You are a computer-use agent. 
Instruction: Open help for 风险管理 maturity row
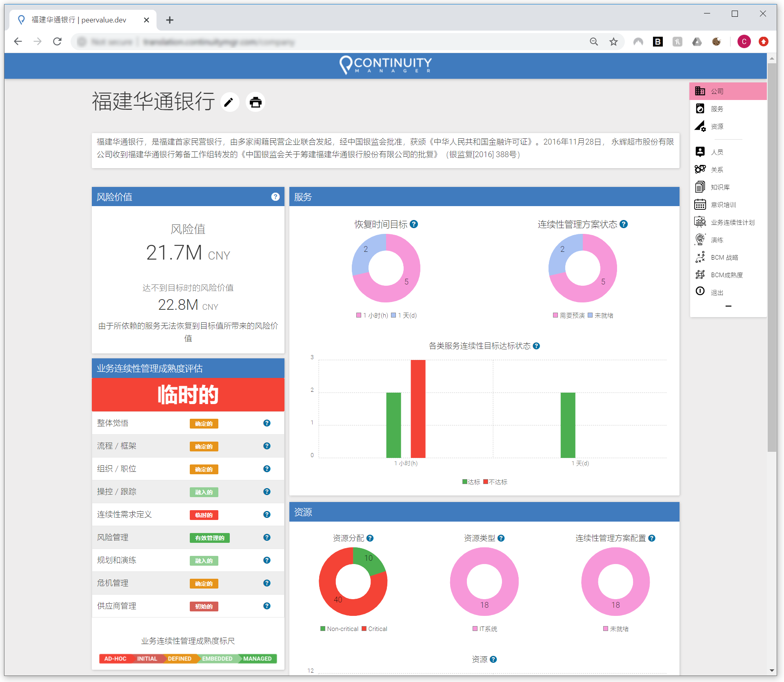click(x=267, y=537)
